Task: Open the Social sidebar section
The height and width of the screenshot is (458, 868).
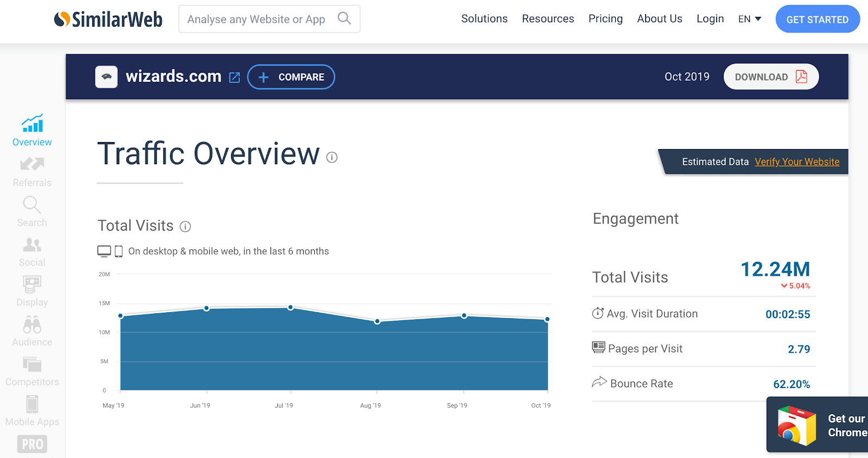Action: (x=32, y=253)
